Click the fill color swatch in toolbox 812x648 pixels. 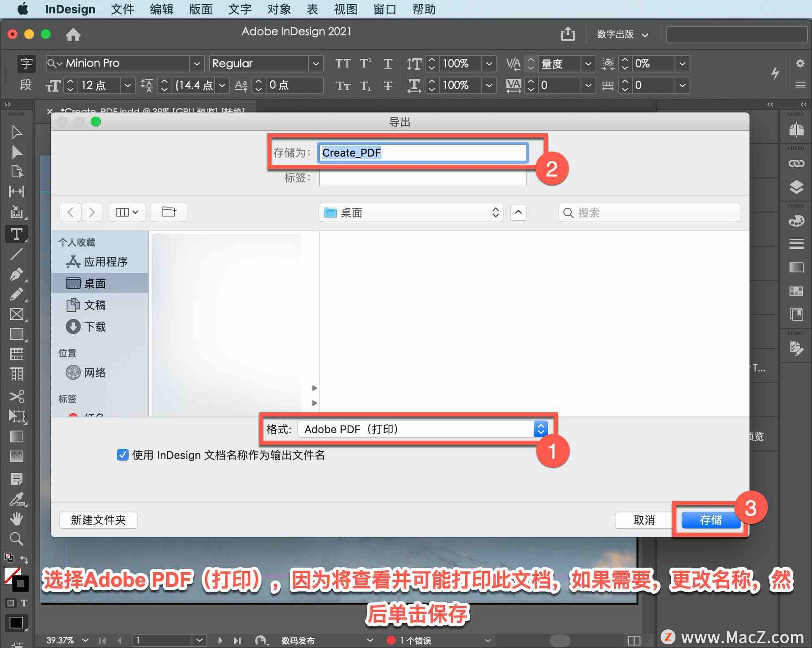click(x=11, y=575)
